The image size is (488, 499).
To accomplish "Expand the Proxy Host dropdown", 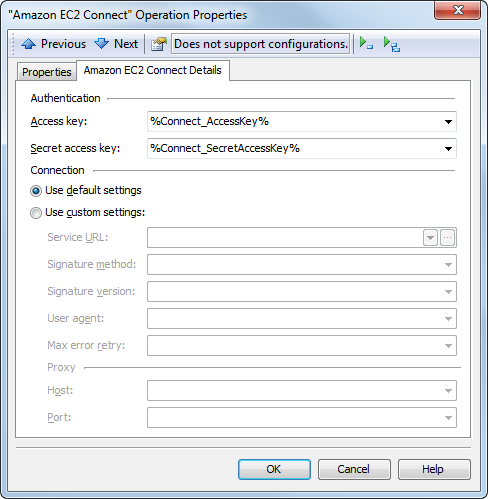I will click(x=448, y=391).
